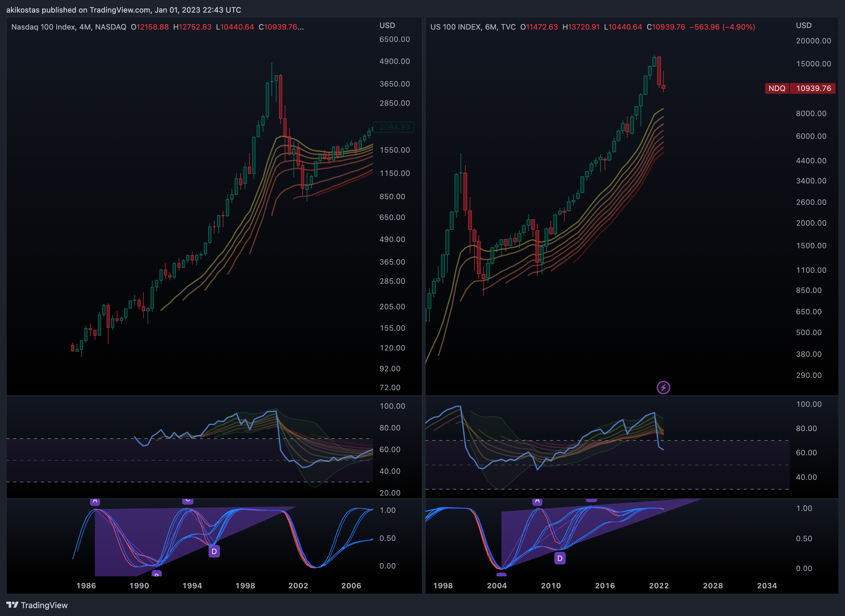Click the 1150.00 price axis label
845x616 pixels.
coord(395,173)
